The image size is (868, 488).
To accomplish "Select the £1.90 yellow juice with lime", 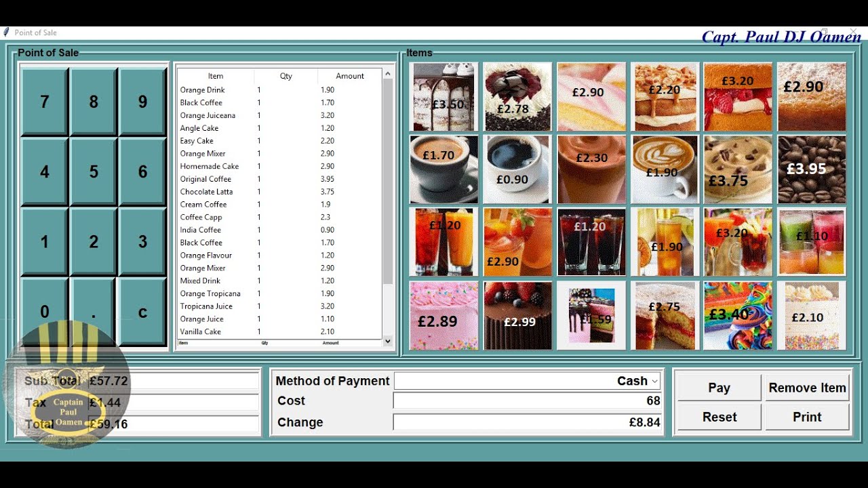I will tap(665, 242).
